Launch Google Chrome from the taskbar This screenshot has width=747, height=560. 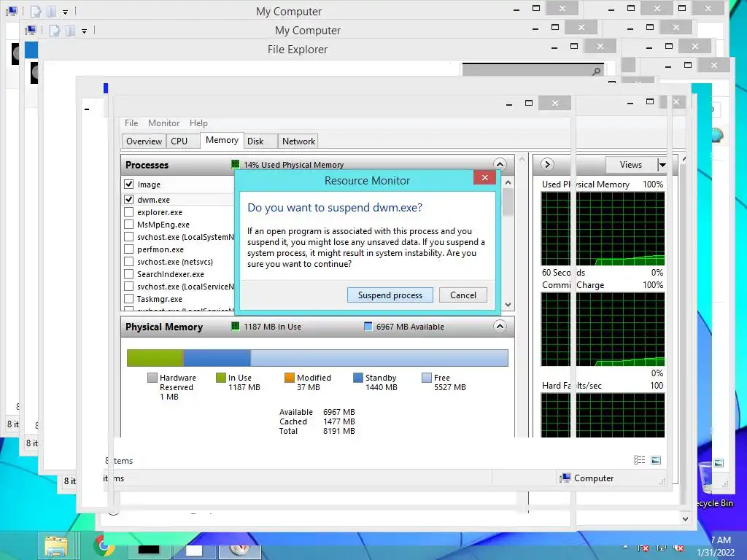104,546
